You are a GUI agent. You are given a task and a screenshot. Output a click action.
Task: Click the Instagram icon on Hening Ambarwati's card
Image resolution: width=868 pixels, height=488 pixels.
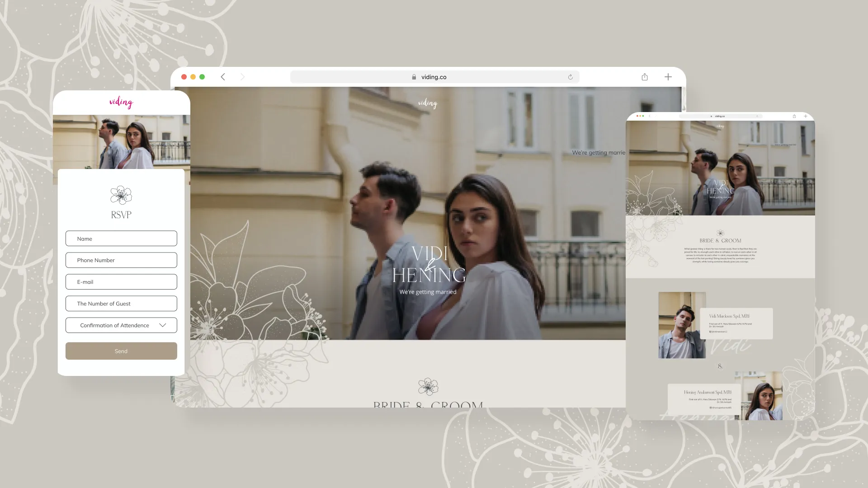tap(711, 408)
